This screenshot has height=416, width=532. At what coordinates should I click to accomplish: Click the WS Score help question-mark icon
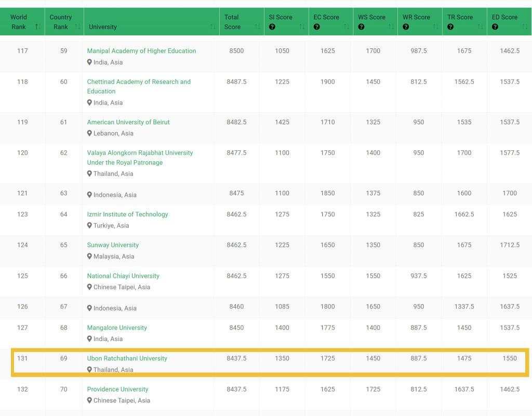click(361, 27)
